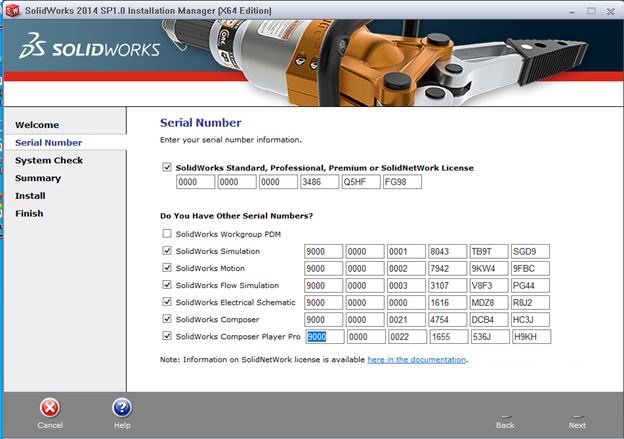Click the Flow Simulation field containing 3107

pyautogui.click(x=448, y=286)
